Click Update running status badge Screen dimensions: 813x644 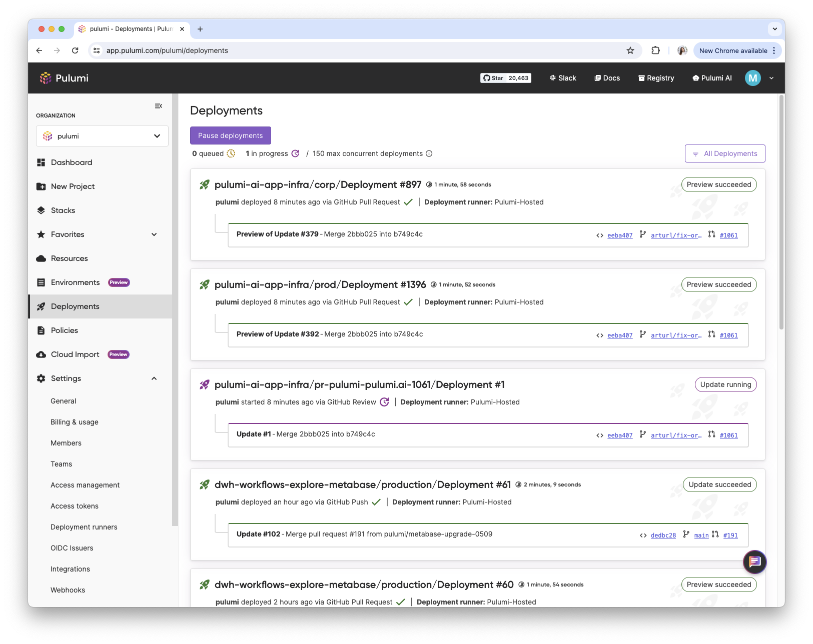tap(725, 384)
